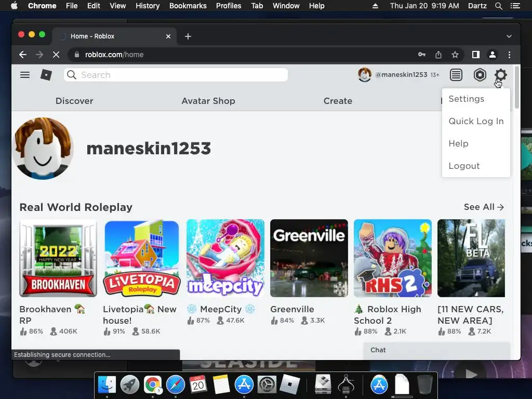Click the MeepCity game title

[221, 309]
